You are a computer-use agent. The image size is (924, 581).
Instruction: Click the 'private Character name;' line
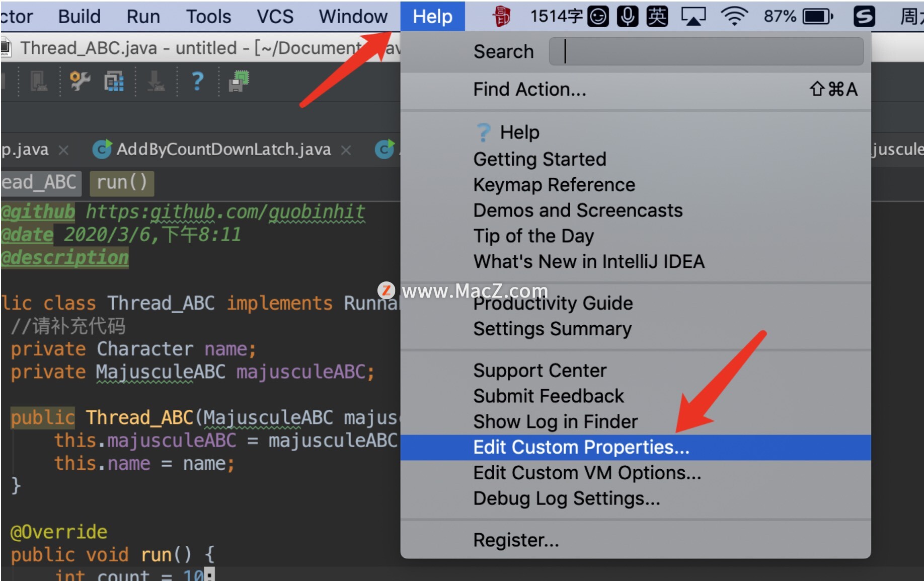point(133,349)
